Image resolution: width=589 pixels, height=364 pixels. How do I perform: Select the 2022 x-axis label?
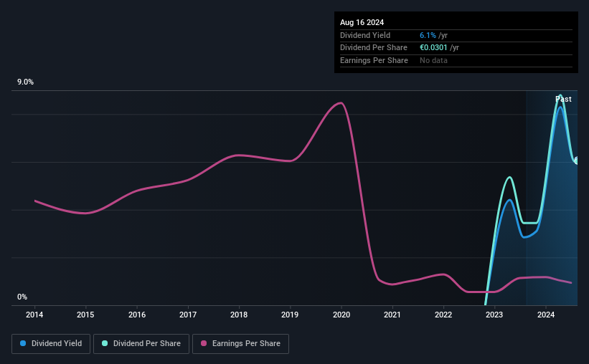point(443,315)
